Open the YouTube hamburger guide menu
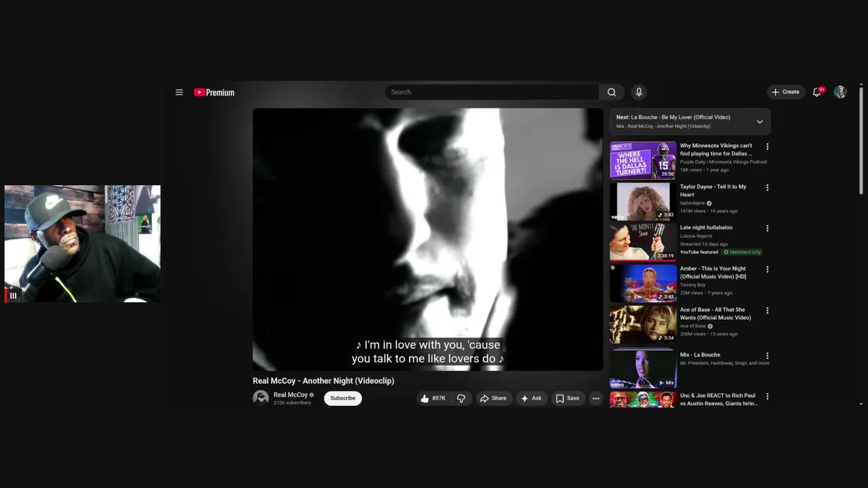The image size is (868, 488). point(179,92)
